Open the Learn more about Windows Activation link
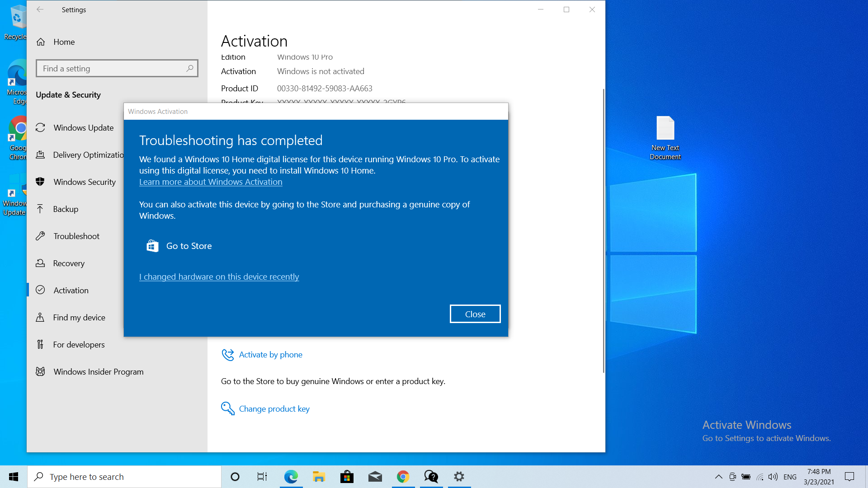The image size is (868, 488). point(211,182)
